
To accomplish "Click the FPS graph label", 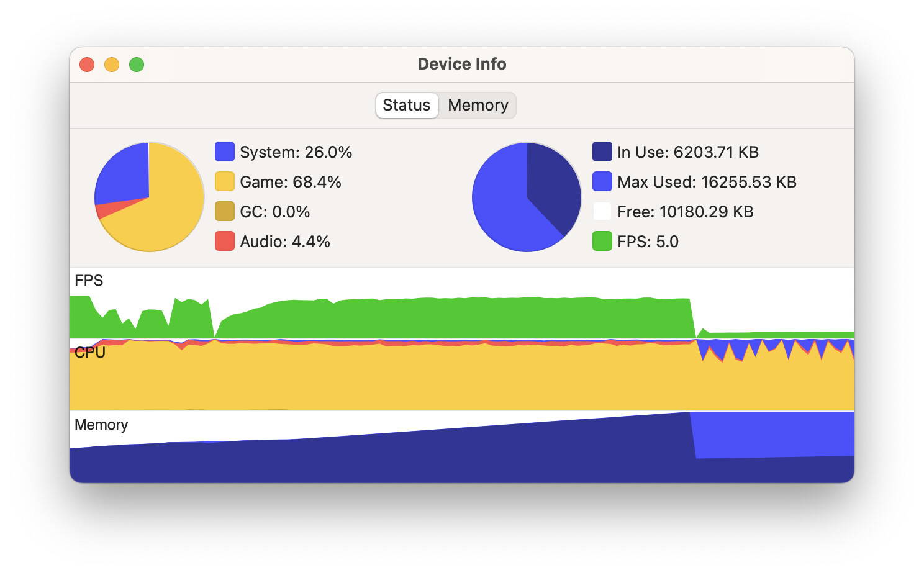I will 89,281.
